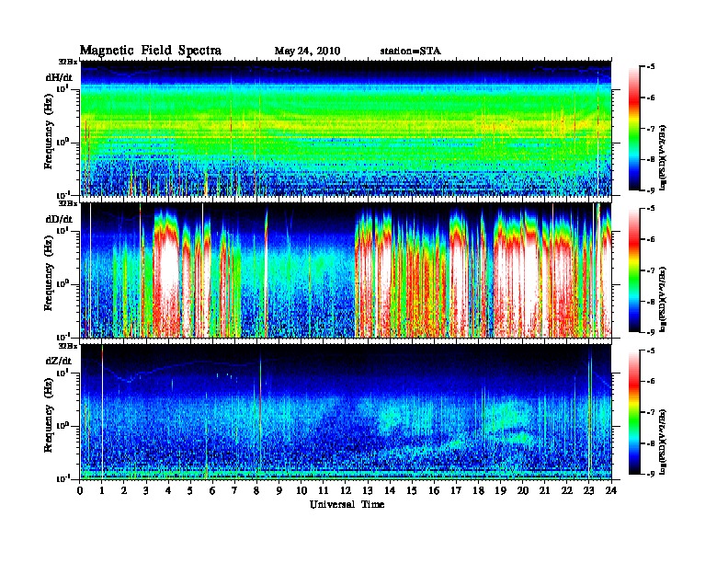Click hour "3" on the Universal Time axis
Viewport: 728px width, 563px height.
click(146, 491)
